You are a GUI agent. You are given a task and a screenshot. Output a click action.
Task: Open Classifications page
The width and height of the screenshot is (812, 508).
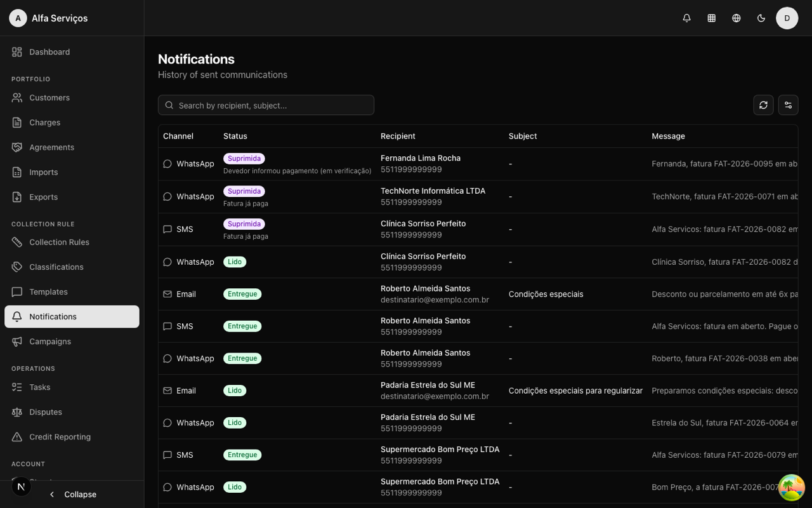point(72,267)
